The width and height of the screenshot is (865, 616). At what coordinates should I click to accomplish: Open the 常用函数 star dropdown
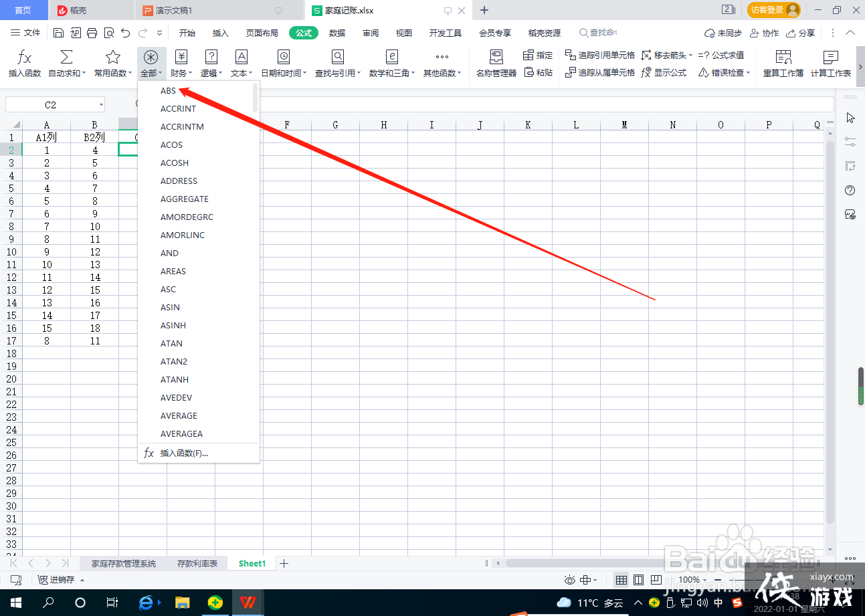113,64
